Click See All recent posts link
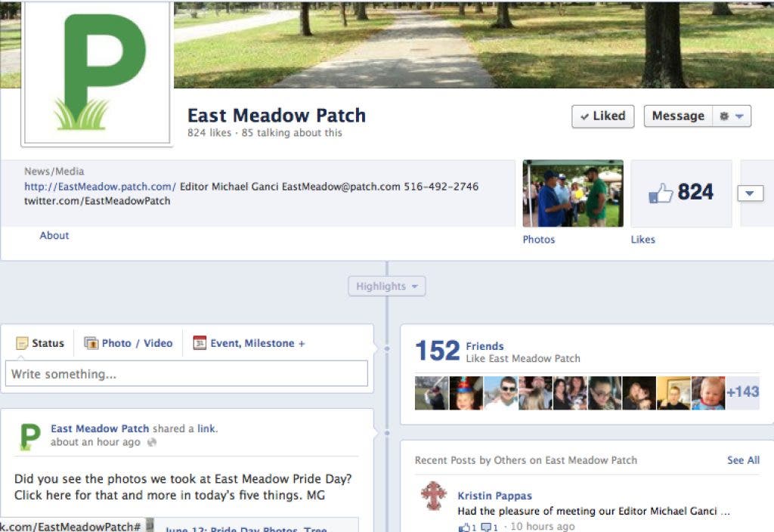The width and height of the screenshot is (774, 532). (x=743, y=460)
